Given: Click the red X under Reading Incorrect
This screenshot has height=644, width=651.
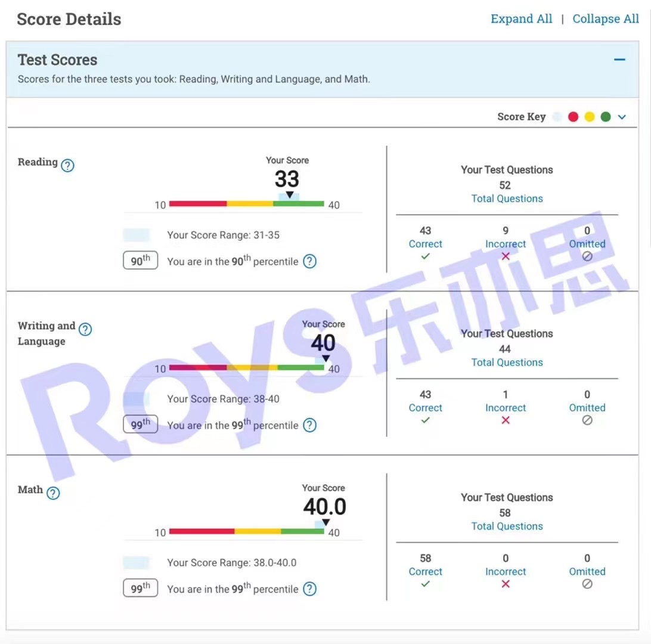Looking at the screenshot, I should (x=506, y=256).
